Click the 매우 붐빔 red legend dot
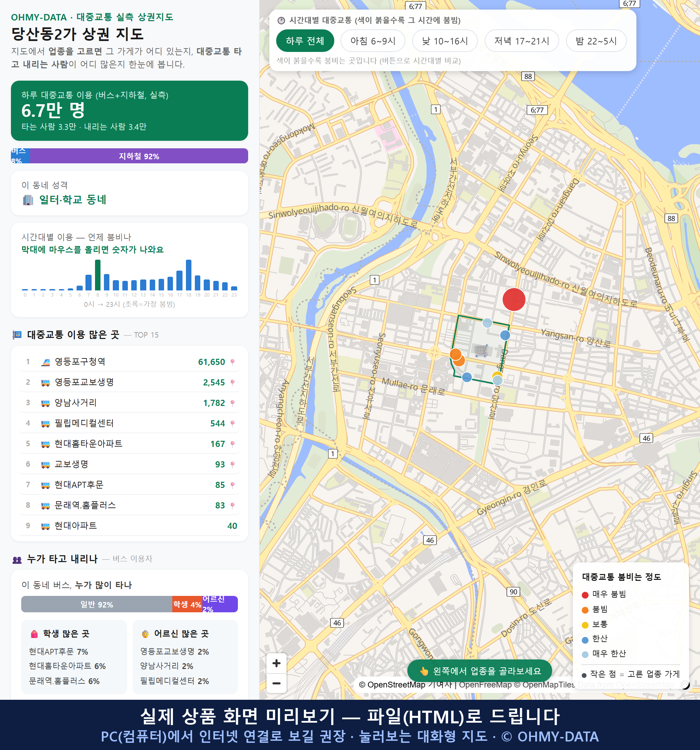700x750 pixels. pyautogui.click(x=585, y=595)
